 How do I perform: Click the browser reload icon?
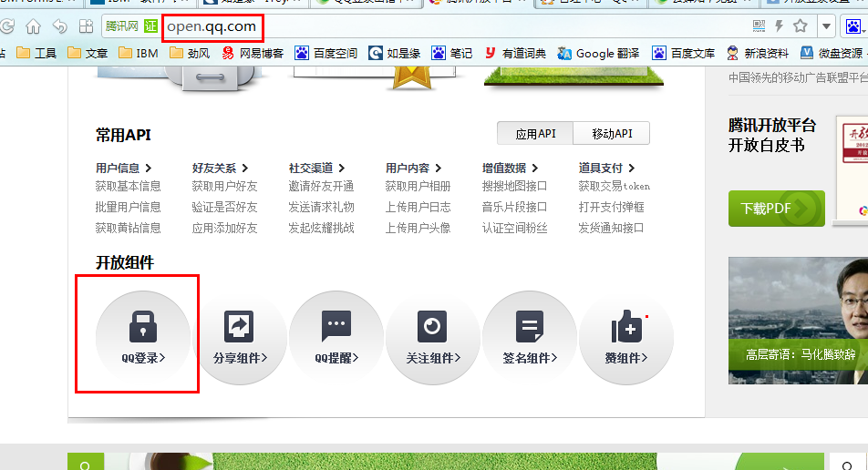tap(6, 26)
